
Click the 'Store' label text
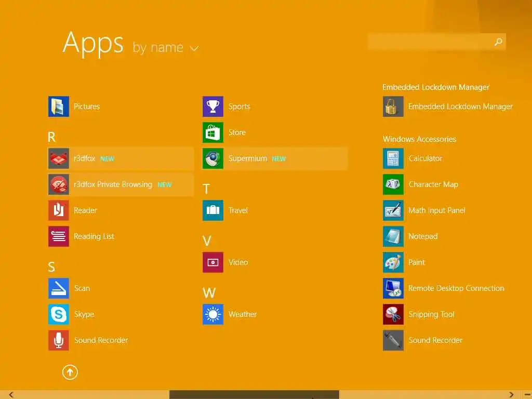pyautogui.click(x=237, y=132)
